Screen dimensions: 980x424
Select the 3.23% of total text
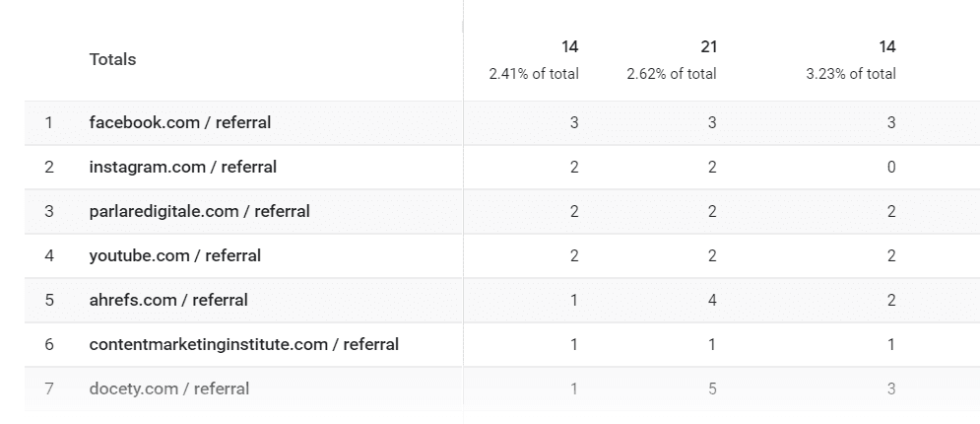click(851, 74)
